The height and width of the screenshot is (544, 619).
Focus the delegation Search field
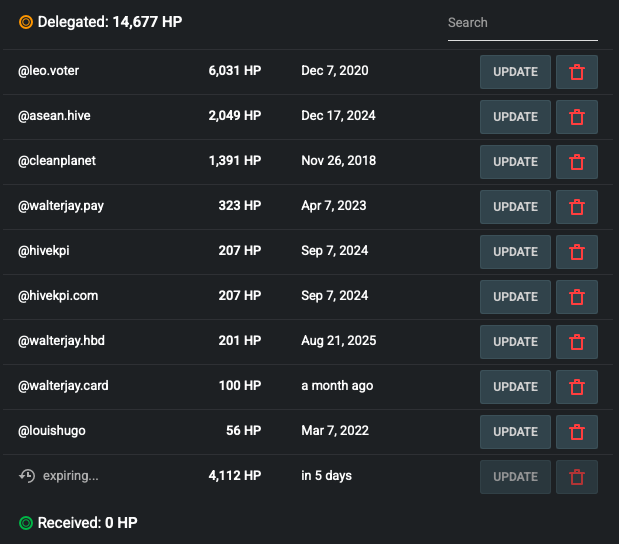click(522, 23)
